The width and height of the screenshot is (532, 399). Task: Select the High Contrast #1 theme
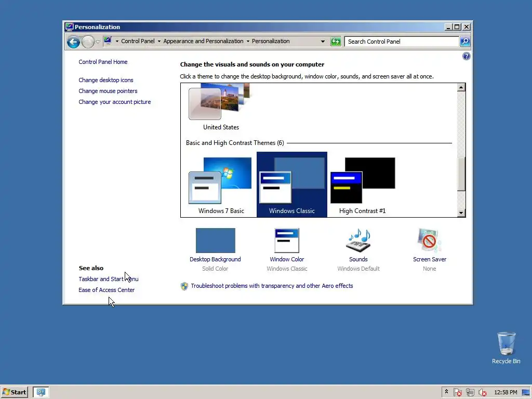(x=362, y=184)
